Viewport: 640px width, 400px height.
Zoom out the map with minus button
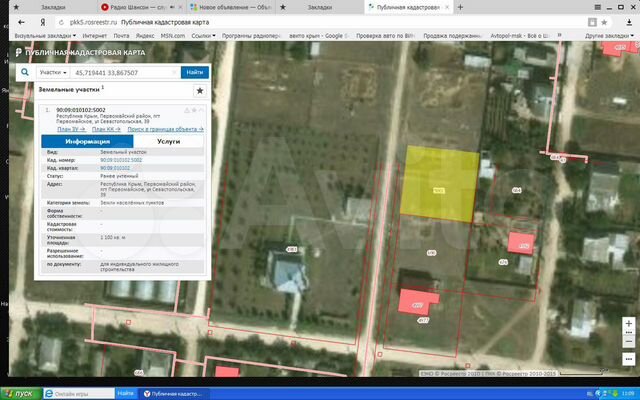pyautogui.click(x=629, y=341)
